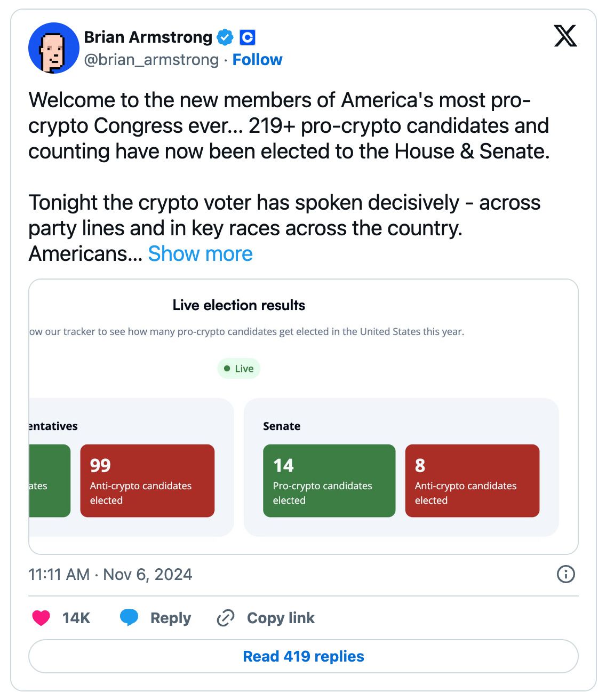Image resolution: width=606 pixels, height=700 pixels.
Task: Click the red 8 anti-crypto Senate card
Action: 472,481
